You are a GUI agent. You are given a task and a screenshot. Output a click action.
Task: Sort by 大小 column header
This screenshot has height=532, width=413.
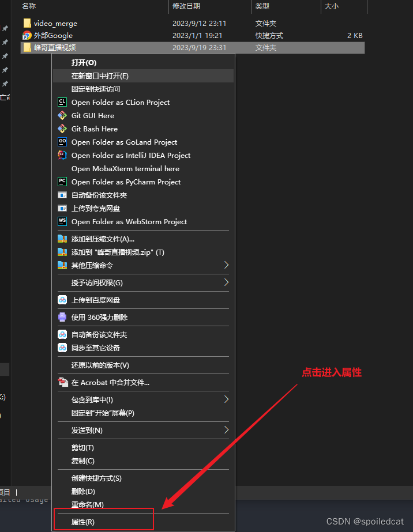tap(332, 6)
